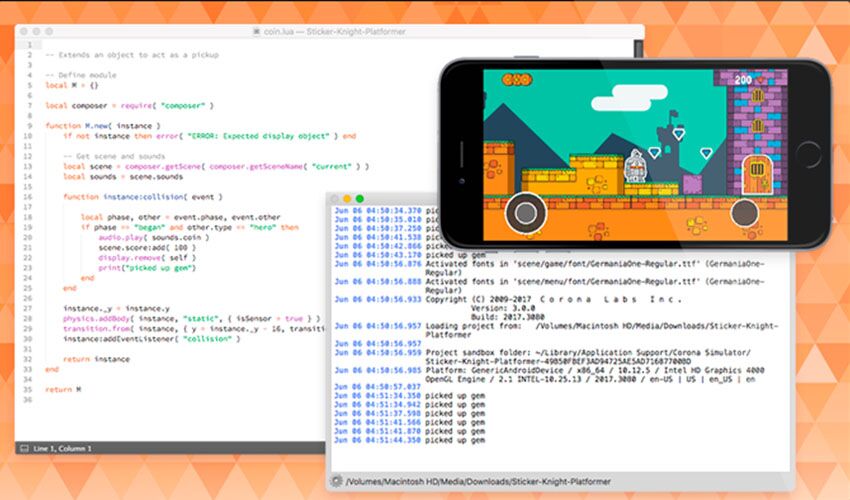Click the line 'instance._y = instance.y'

pos(117,308)
